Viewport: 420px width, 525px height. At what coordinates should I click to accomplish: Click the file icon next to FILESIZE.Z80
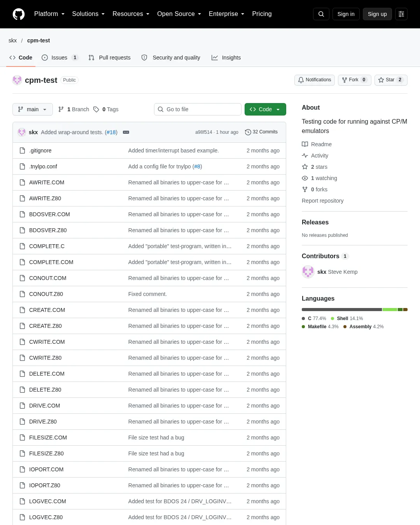tap(23, 453)
